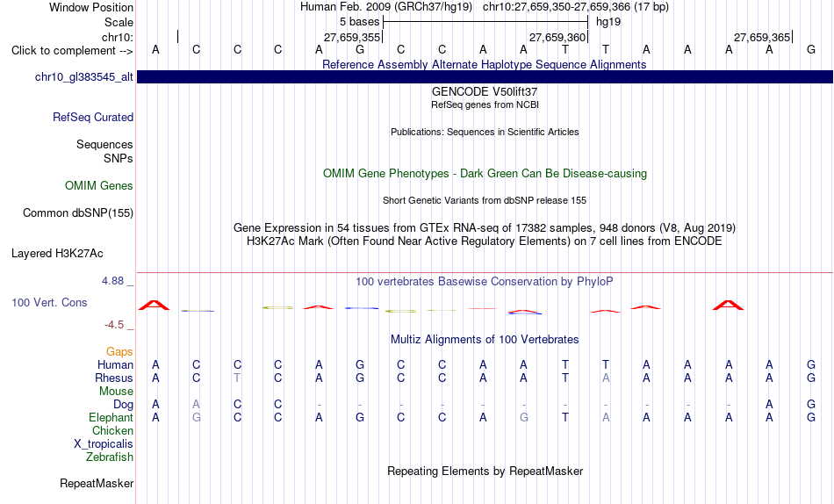The height and width of the screenshot is (504, 834).
Task: Open the OMIM Genes track label
Action: point(99,186)
